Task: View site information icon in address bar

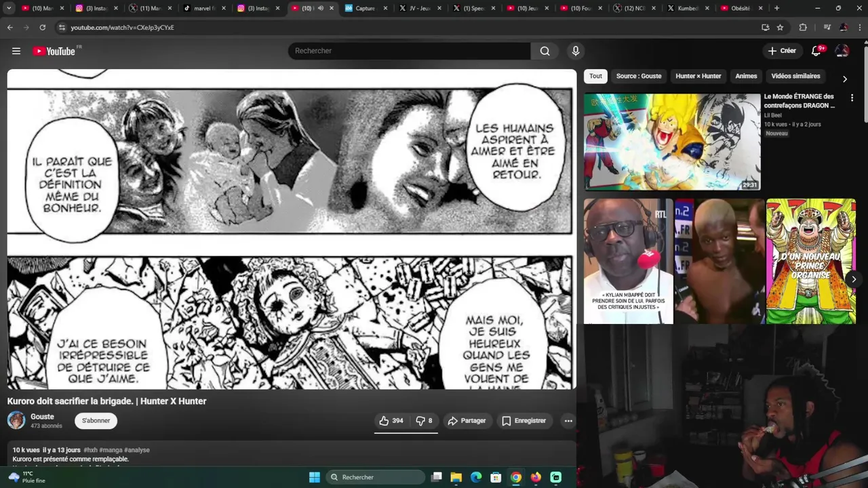Action: click(x=62, y=27)
